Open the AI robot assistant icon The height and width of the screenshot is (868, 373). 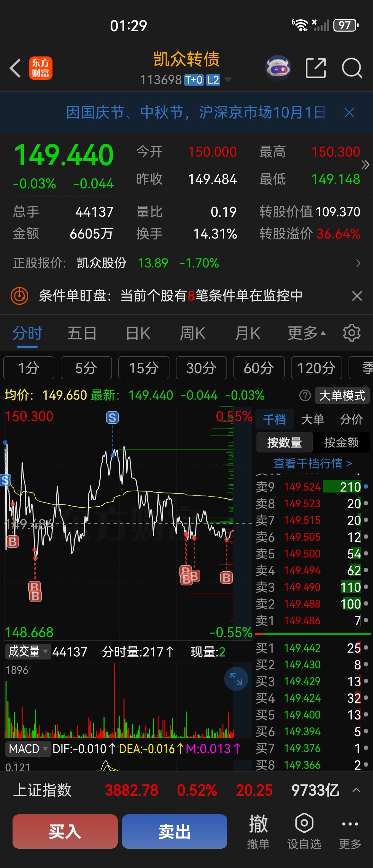tap(278, 68)
